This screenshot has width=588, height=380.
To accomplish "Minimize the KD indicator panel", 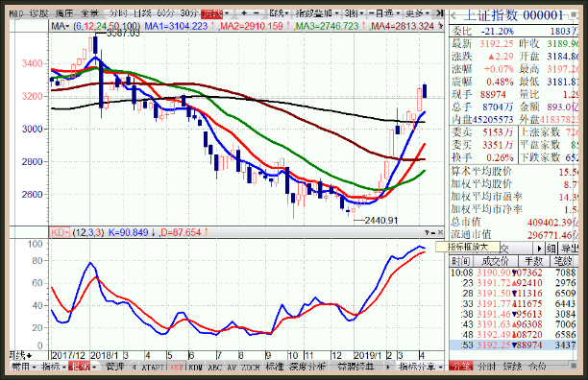I will click(x=433, y=232).
